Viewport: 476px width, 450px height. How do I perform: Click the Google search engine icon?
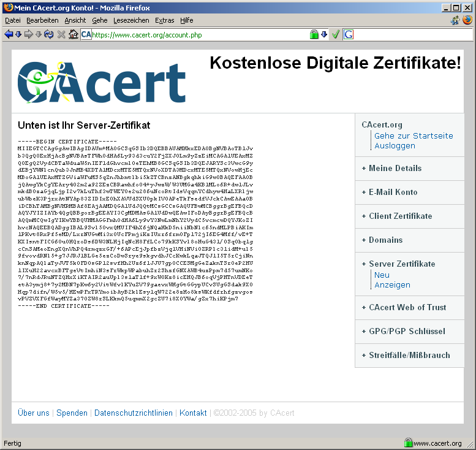[x=349, y=34]
